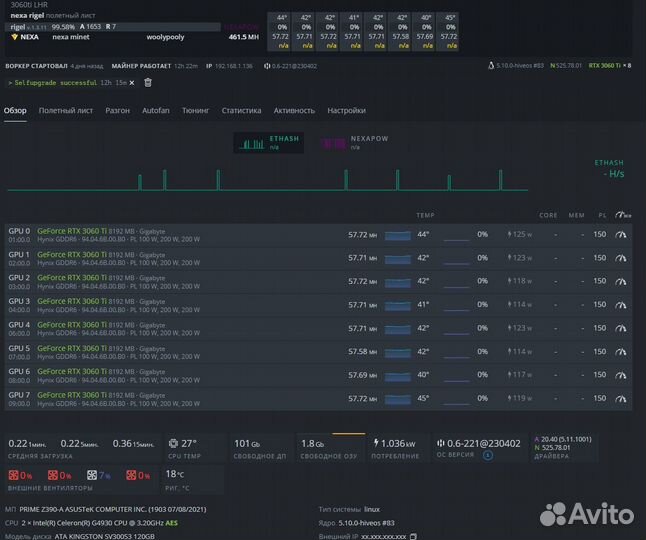The height and width of the screenshot is (540, 646).
Task: Click GPU 4 hashrate mini graph
Action: pyautogui.click(x=398, y=328)
